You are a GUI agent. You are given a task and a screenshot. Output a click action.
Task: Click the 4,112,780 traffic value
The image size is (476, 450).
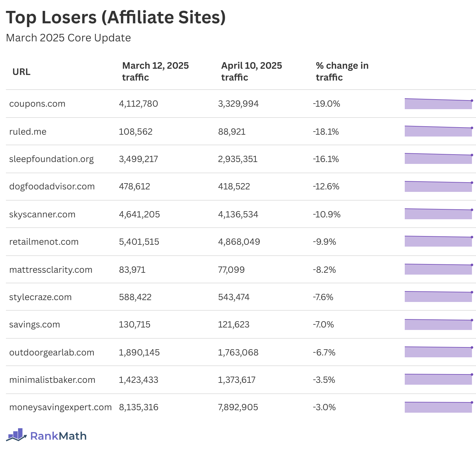click(138, 104)
